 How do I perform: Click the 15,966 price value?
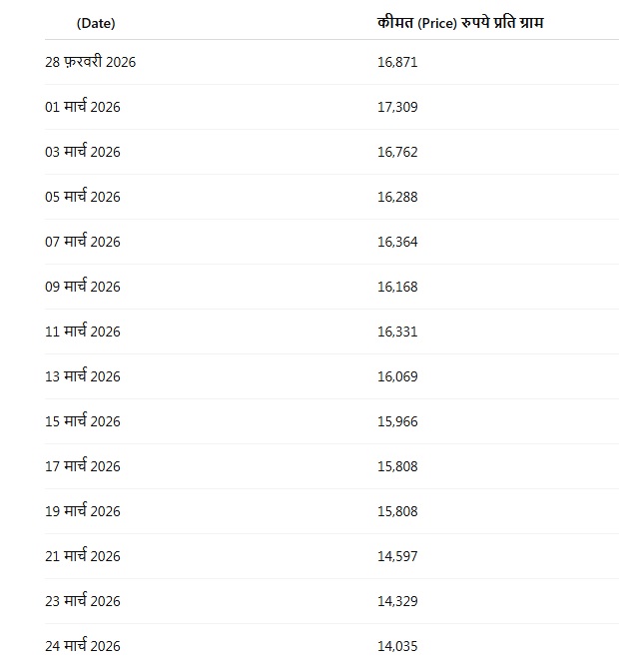(397, 421)
